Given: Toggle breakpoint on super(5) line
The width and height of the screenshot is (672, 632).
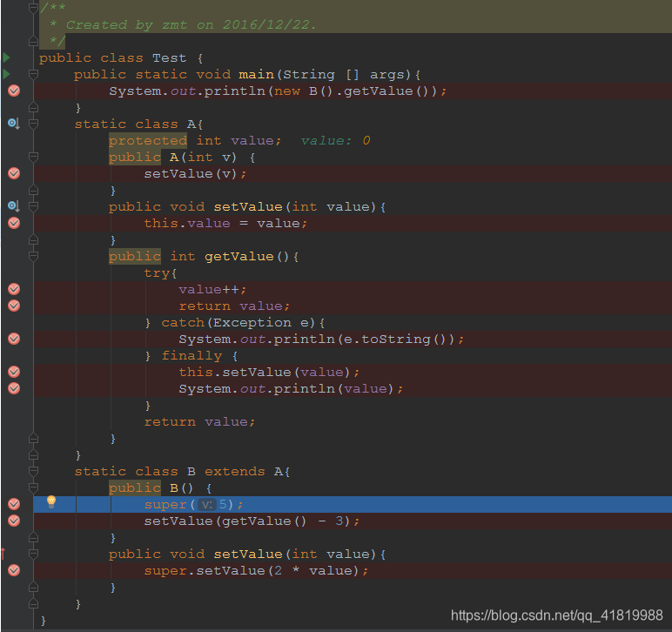Looking at the screenshot, I should 14,504.
